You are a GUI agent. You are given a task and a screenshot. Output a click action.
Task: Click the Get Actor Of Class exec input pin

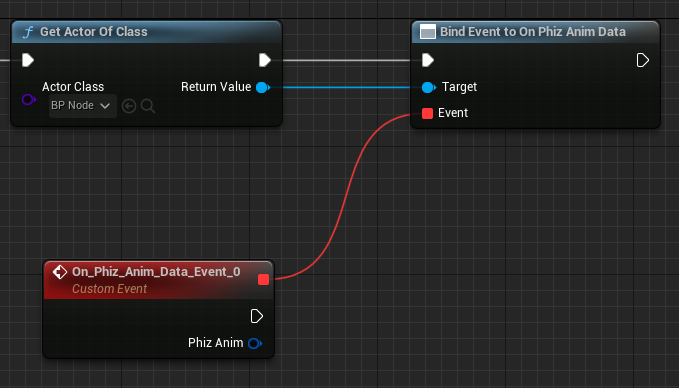pyautogui.click(x=28, y=60)
